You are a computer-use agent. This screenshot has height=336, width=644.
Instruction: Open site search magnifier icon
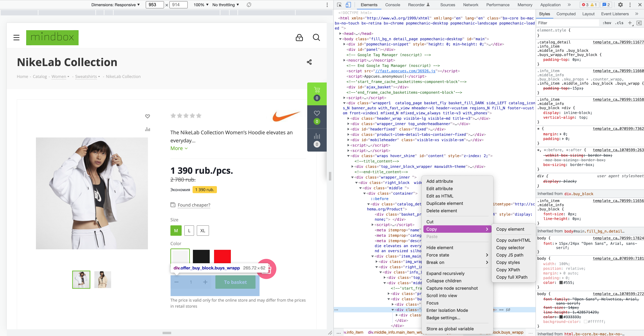click(316, 38)
